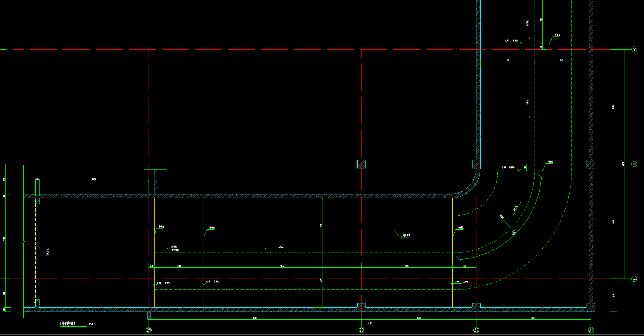
Task: Select the hatched column on axis 29 and X
Action: tap(362, 164)
